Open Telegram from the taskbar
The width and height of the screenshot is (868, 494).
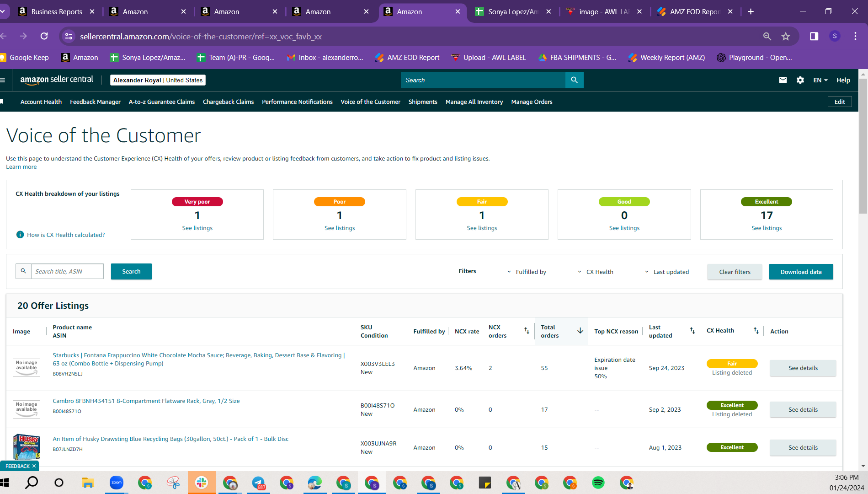coord(259,483)
